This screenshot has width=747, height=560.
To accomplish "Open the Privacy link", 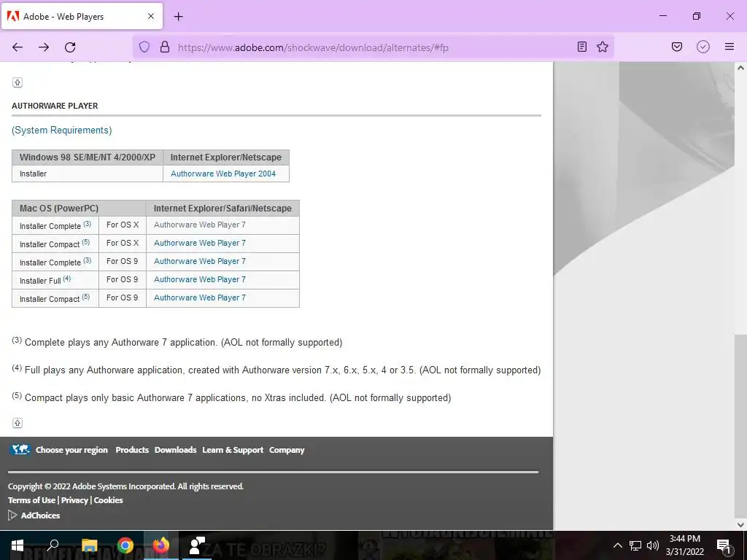I will click(74, 500).
